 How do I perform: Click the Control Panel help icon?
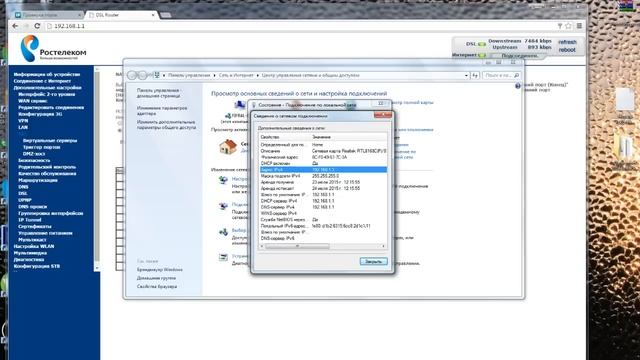tap(518, 86)
